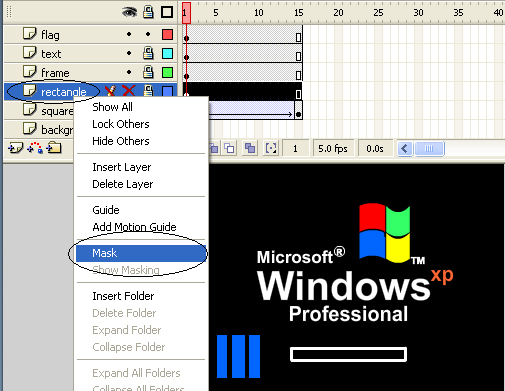Image resolution: width=505 pixels, height=391 pixels.
Task: Click the page icon of the backgr layer
Action: click(x=29, y=129)
